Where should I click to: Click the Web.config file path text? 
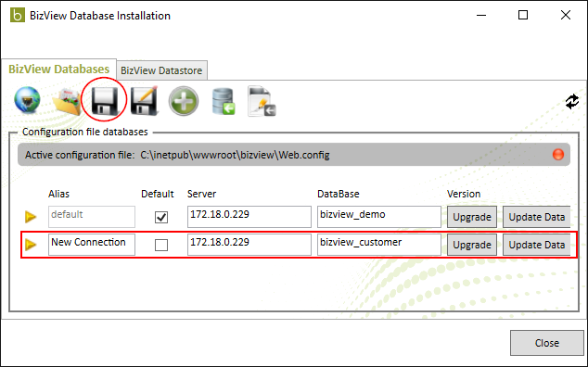[235, 155]
